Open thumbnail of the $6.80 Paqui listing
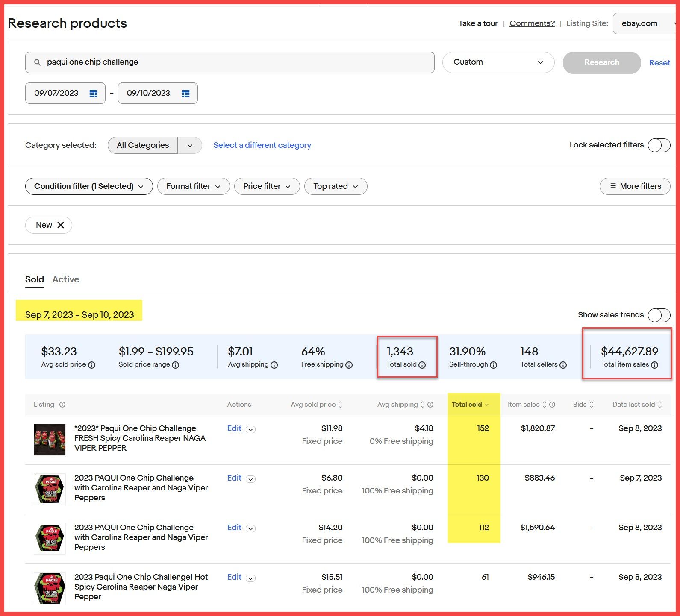 50,489
